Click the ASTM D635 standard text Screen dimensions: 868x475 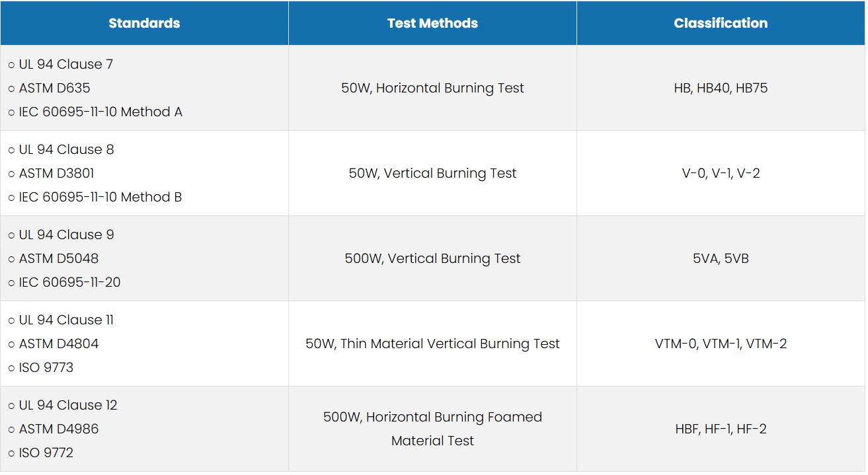click(54, 88)
